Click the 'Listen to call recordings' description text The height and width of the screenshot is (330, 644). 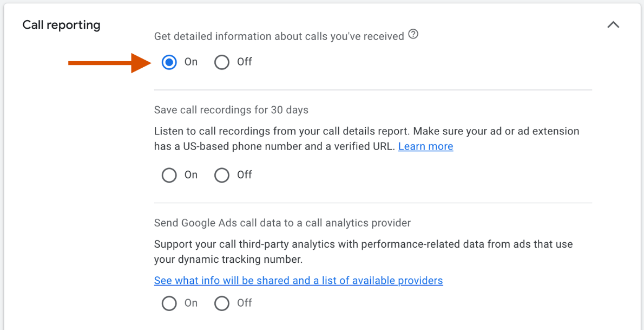pos(366,132)
